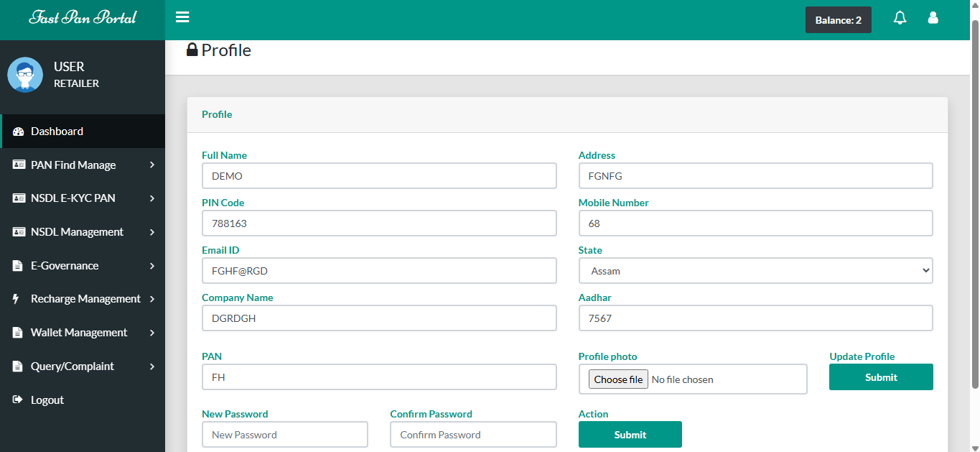
Task: Expand the NSDL E-KYC PAN submenu chevron
Action: [x=152, y=198]
